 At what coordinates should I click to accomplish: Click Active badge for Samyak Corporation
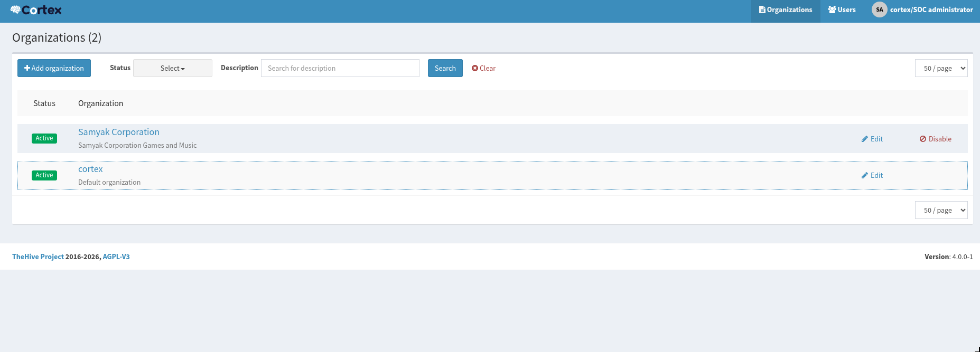coord(44,138)
